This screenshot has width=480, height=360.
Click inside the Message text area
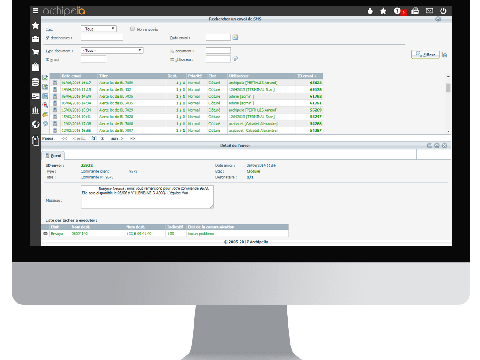tap(147, 197)
